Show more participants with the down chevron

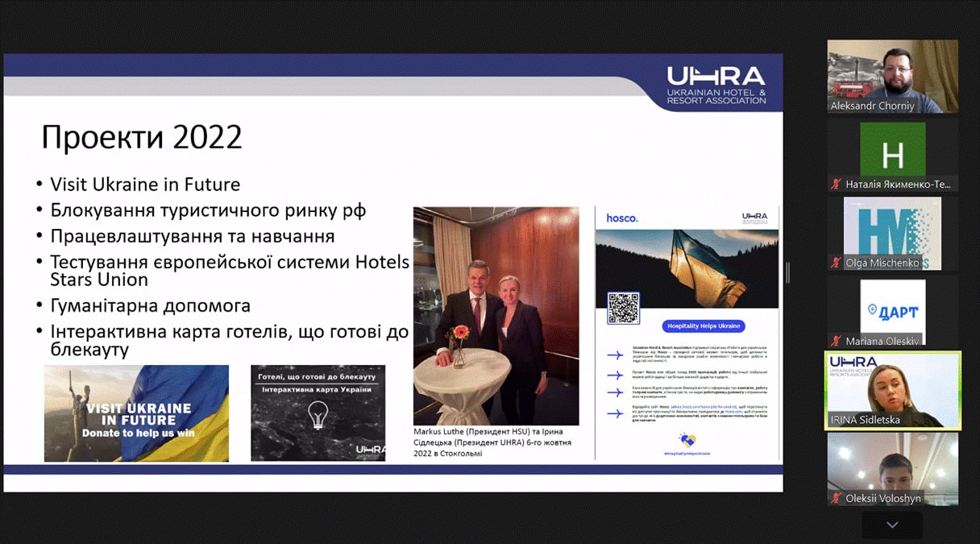pos(892,525)
